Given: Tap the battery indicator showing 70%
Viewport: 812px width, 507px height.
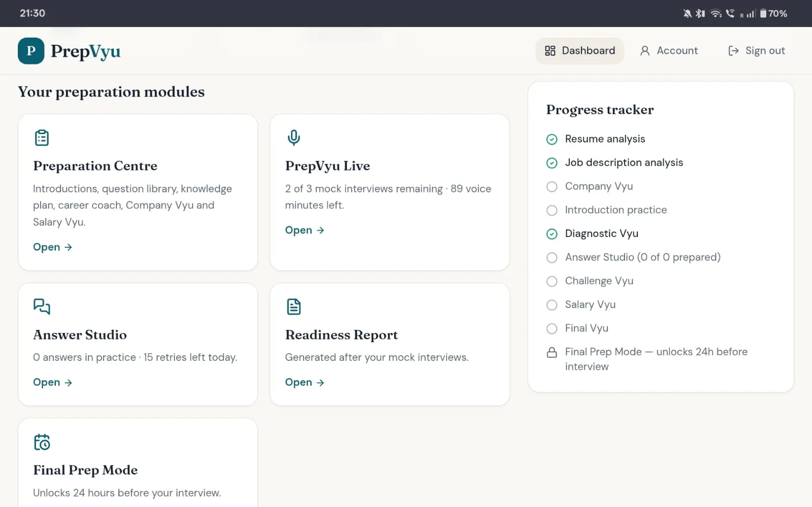Looking at the screenshot, I should tap(773, 14).
